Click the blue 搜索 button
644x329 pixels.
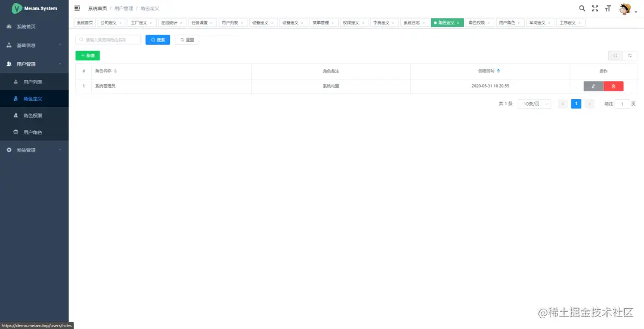tap(157, 40)
